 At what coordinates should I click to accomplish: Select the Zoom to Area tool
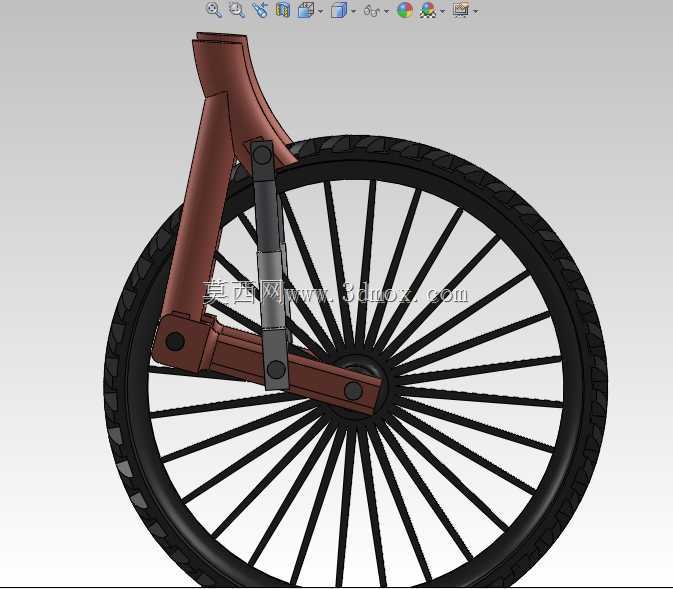point(237,10)
